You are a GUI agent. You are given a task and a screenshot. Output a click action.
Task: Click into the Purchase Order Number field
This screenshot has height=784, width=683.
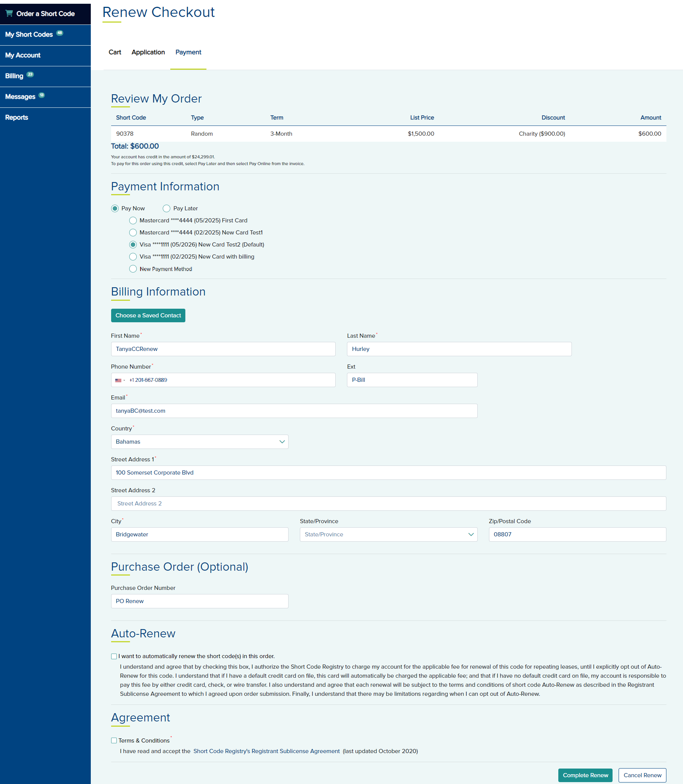pyautogui.click(x=199, y=601)
